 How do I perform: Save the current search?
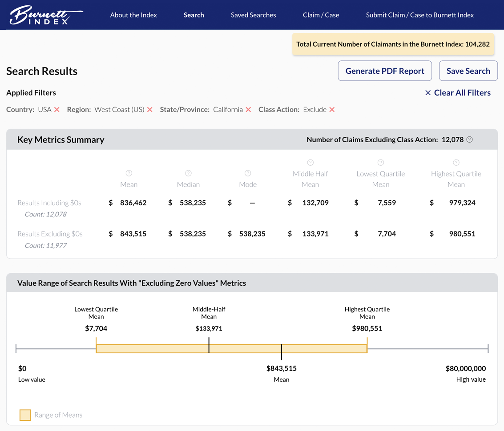pos(468,70)
